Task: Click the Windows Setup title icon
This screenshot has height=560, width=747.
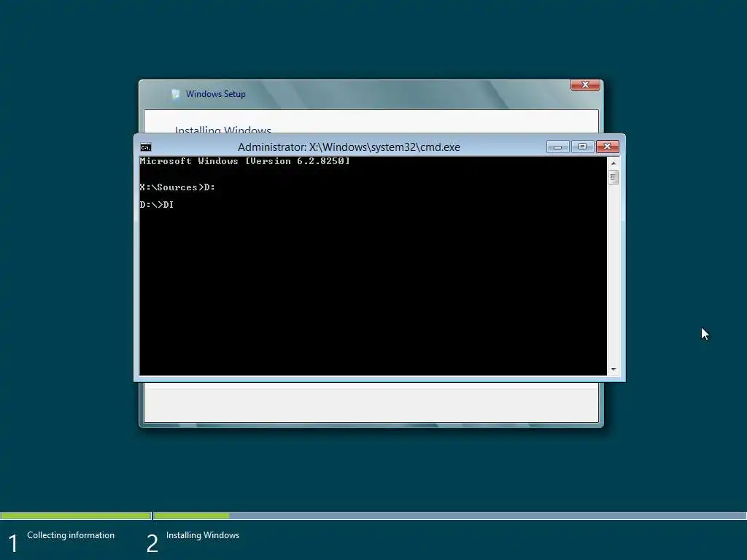Action: pyautogui.click(x=175, y=94)
